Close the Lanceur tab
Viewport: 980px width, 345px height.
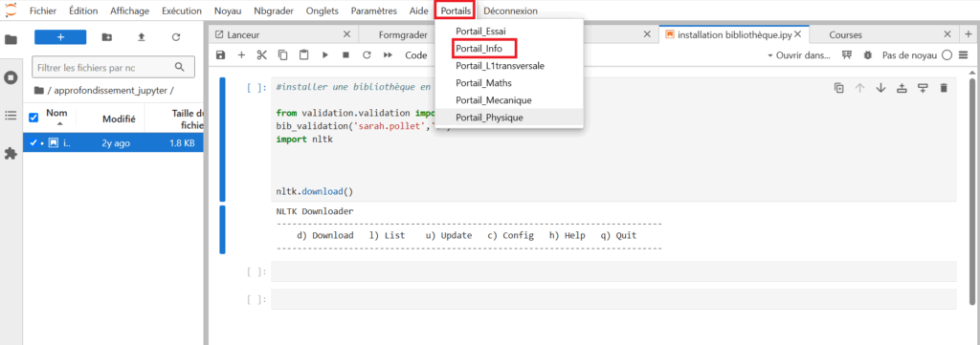[x=347, y=35]
